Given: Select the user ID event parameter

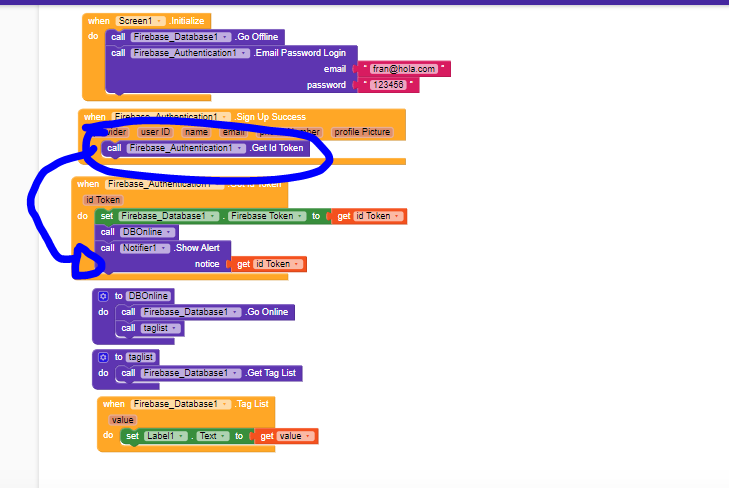Looking at the screenshot, I should coord(155,132).
